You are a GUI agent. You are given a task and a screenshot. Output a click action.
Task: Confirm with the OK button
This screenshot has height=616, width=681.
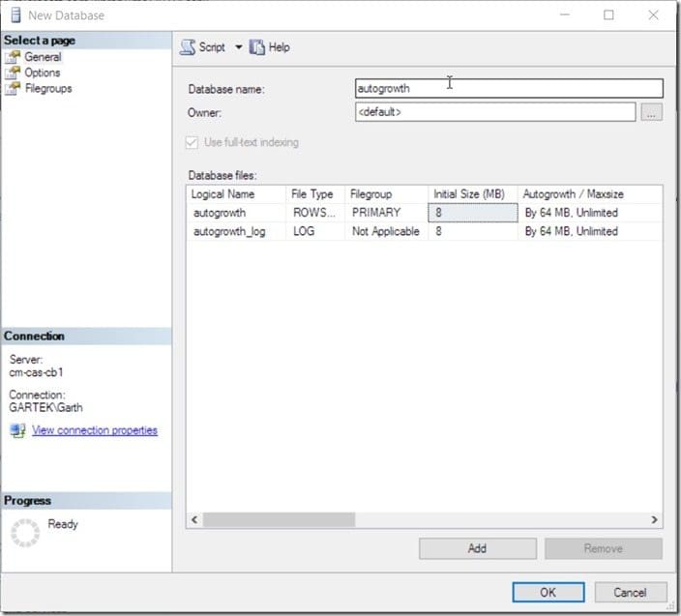[548, 592]
